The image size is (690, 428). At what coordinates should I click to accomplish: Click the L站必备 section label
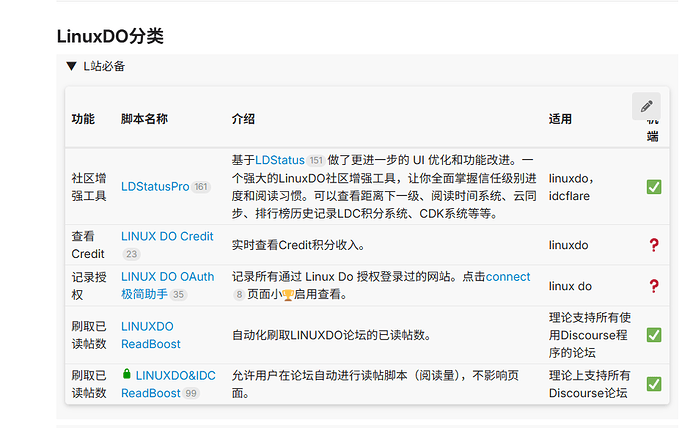[x=104, y=66]
